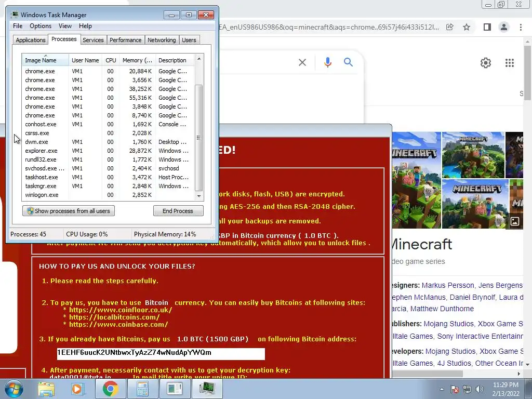Viewport: 532px width, 399px height.
Task: Click the Chrome share page icon
Action: [x=449, y=27]
